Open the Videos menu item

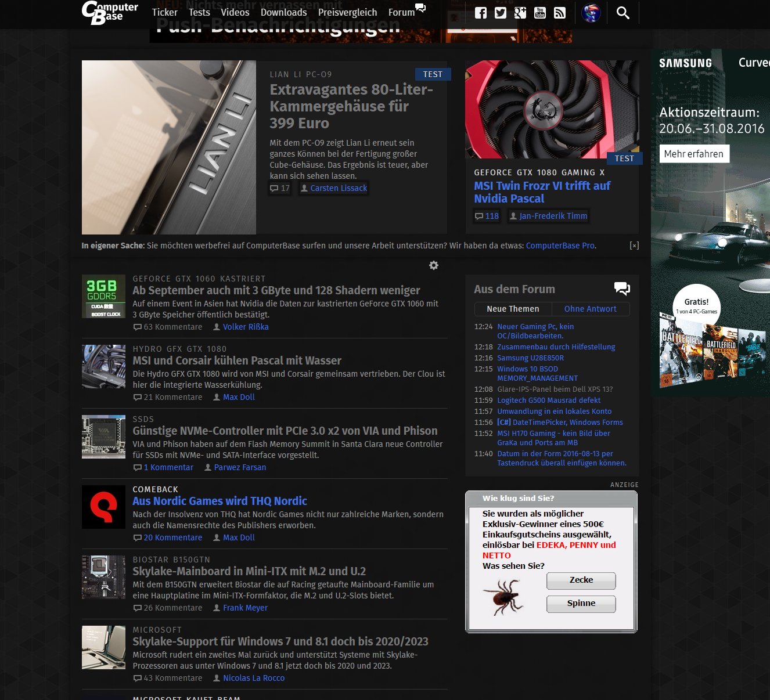pos(235,12)
